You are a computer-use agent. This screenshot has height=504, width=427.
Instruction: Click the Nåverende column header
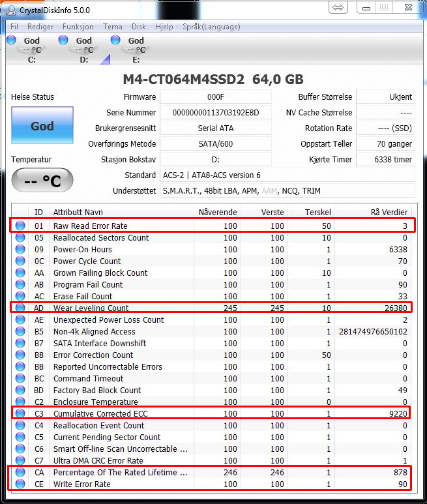click(218, 212)
